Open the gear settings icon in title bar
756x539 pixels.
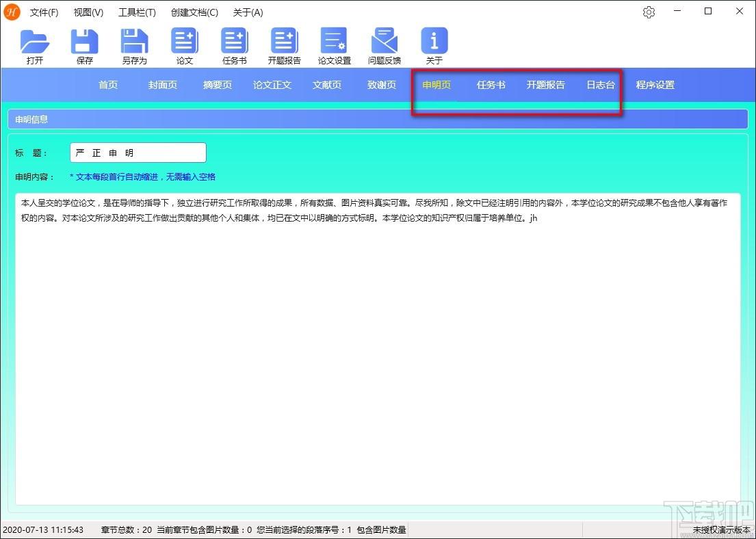649,12
